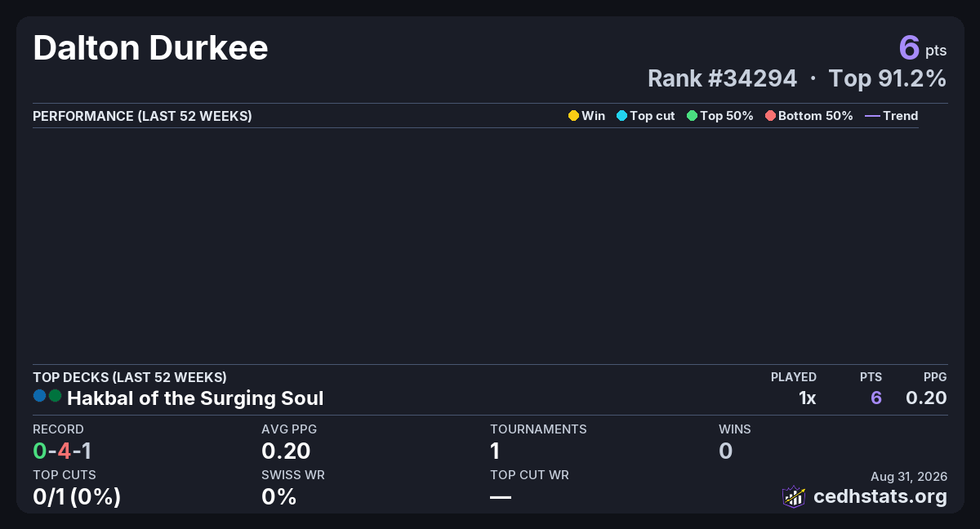Toggle the Top cut legend label

tap(653, 116)
